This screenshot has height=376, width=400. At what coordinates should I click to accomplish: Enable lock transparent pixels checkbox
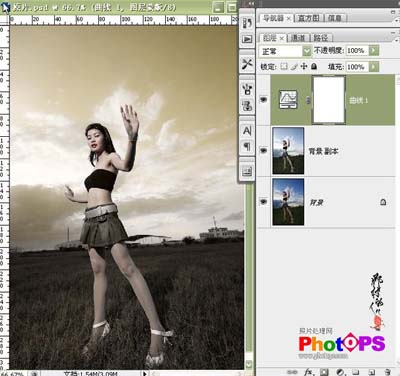(284, 66)
